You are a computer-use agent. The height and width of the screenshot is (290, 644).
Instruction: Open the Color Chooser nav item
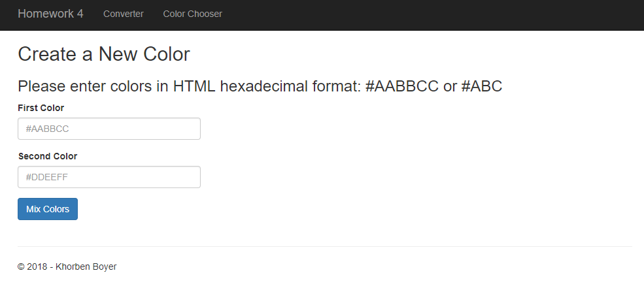(192, 14)
